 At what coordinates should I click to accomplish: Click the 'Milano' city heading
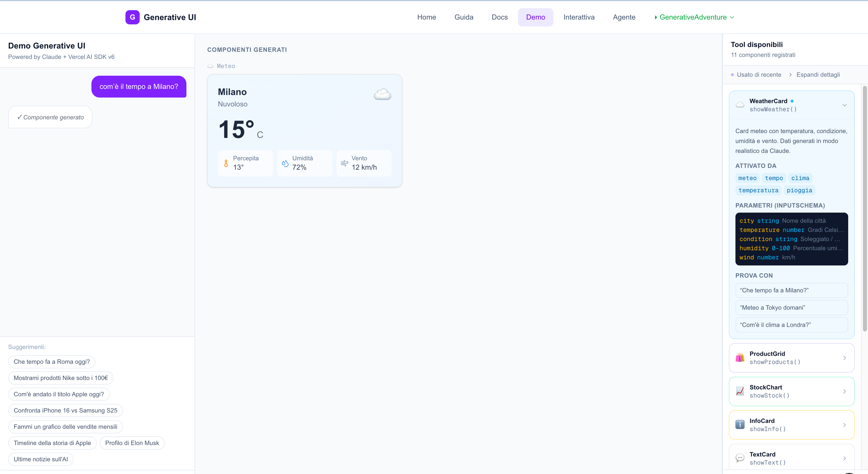(x=232, y=92)
